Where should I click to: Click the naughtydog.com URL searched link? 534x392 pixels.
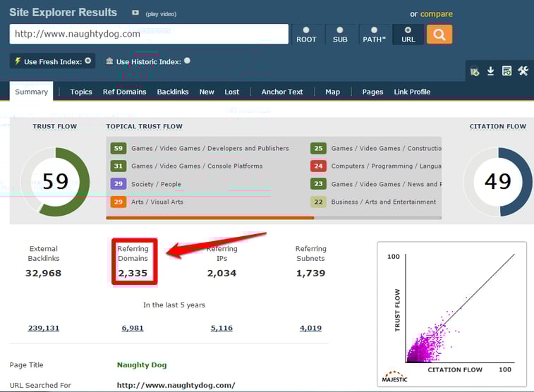click(x=176, y=385)
